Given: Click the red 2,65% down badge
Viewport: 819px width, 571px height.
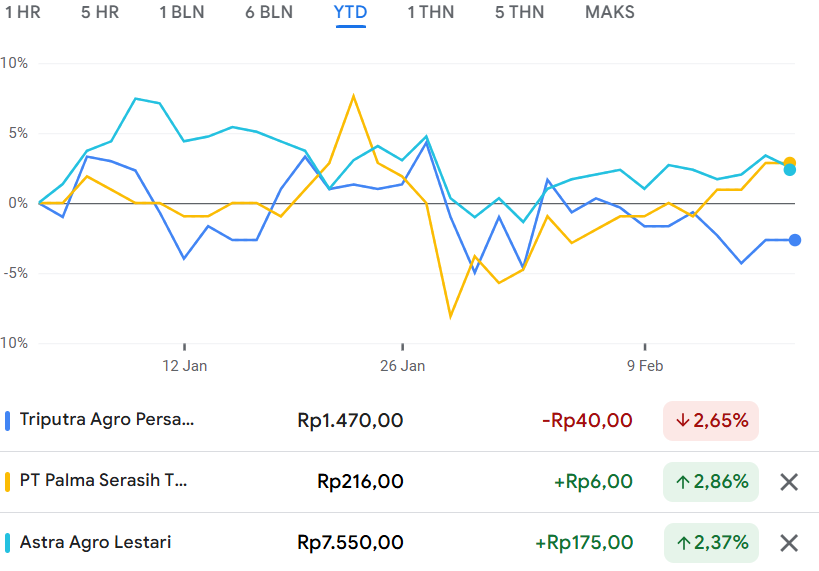Looking at the screenshot, I should tap(711, 421).
